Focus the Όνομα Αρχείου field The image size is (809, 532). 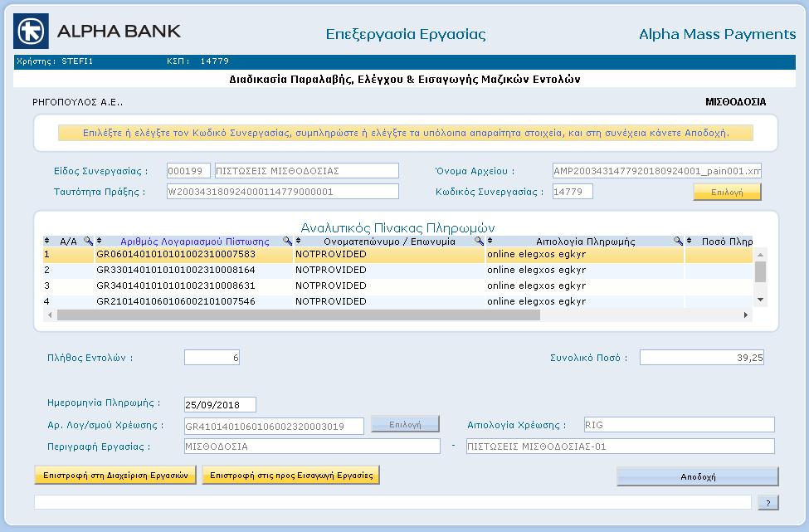point(657,171)
